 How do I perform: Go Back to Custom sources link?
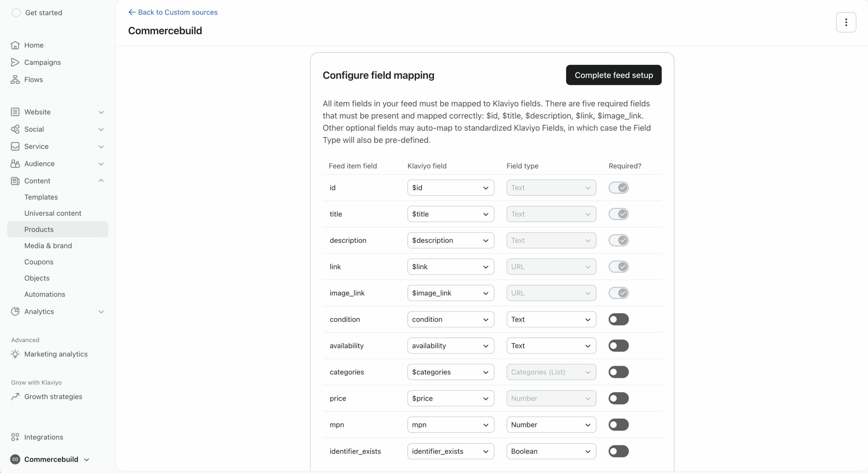tap(173, 12)
